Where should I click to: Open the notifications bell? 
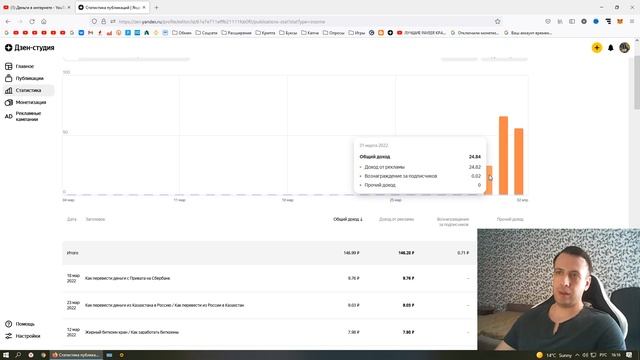[611, 48]
